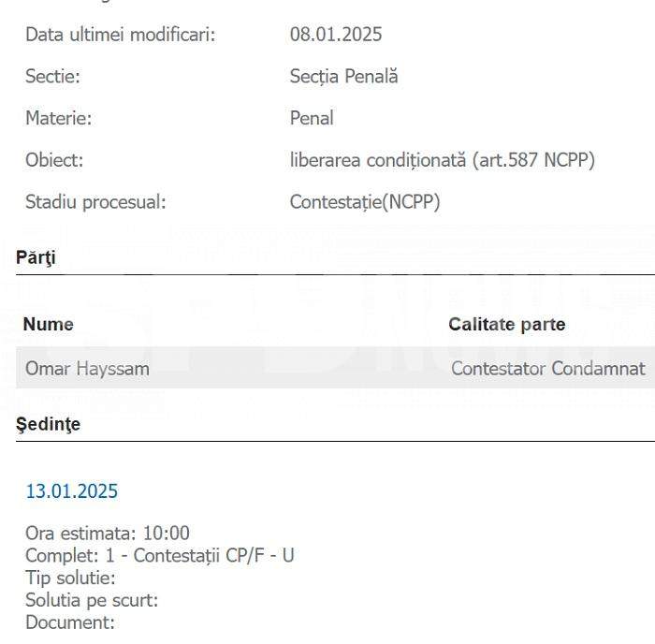Click the Data ultimei modificari label
This screenshot has height=644, width=655.
tap(121, 35)
